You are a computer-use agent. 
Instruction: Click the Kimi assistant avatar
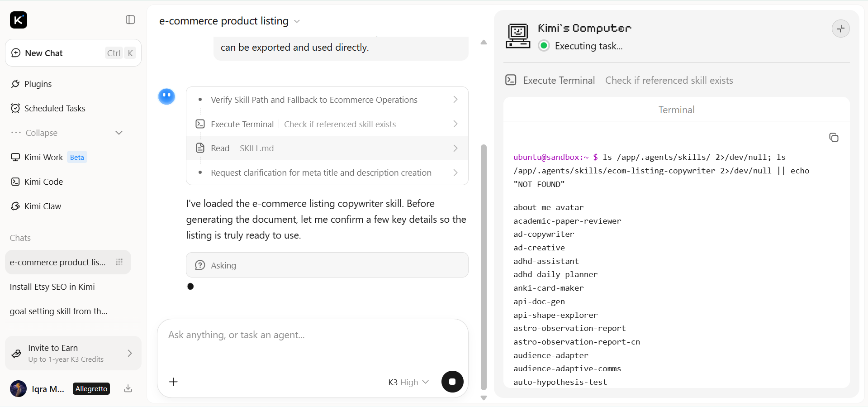166,96
